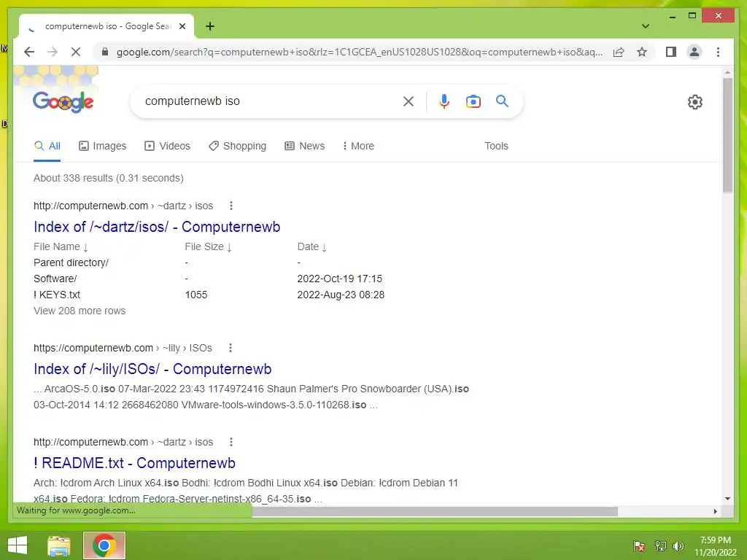
Task: Click the Date column header
Action: click(x=311, y=246)
